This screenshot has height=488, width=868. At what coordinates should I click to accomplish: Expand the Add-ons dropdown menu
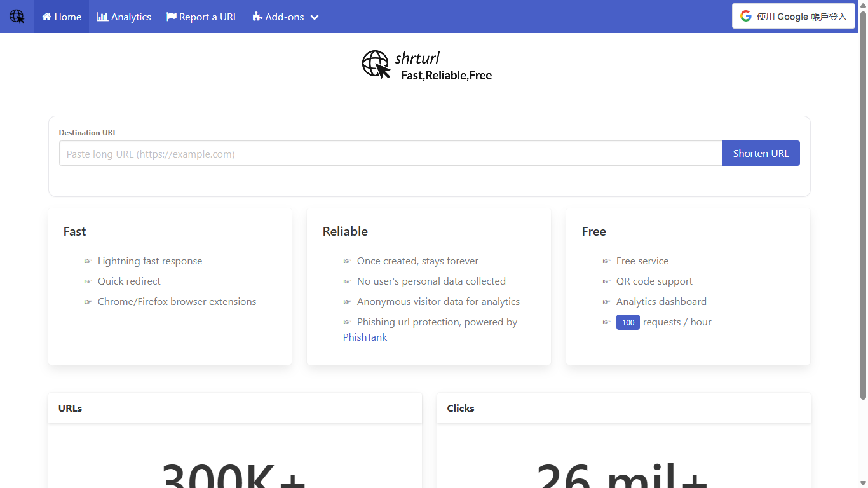[x=285, y=17]
